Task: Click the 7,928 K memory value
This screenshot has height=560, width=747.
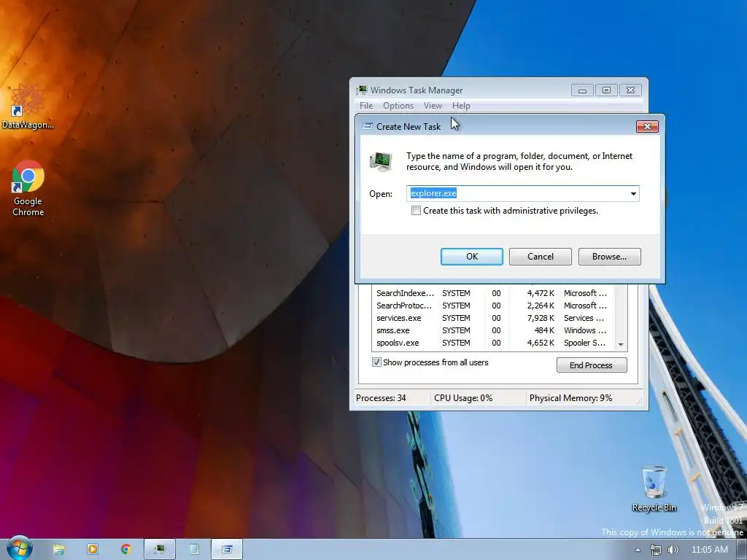Action: [x=541, y=318]
